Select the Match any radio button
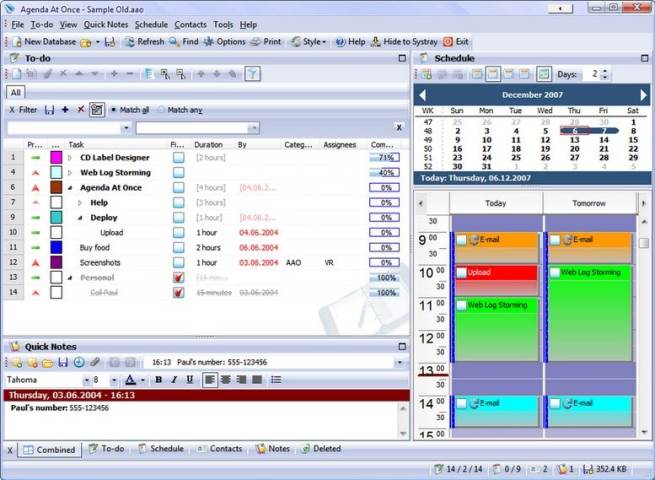This screenshot has width=655, height=480. (x=161, y=109)
